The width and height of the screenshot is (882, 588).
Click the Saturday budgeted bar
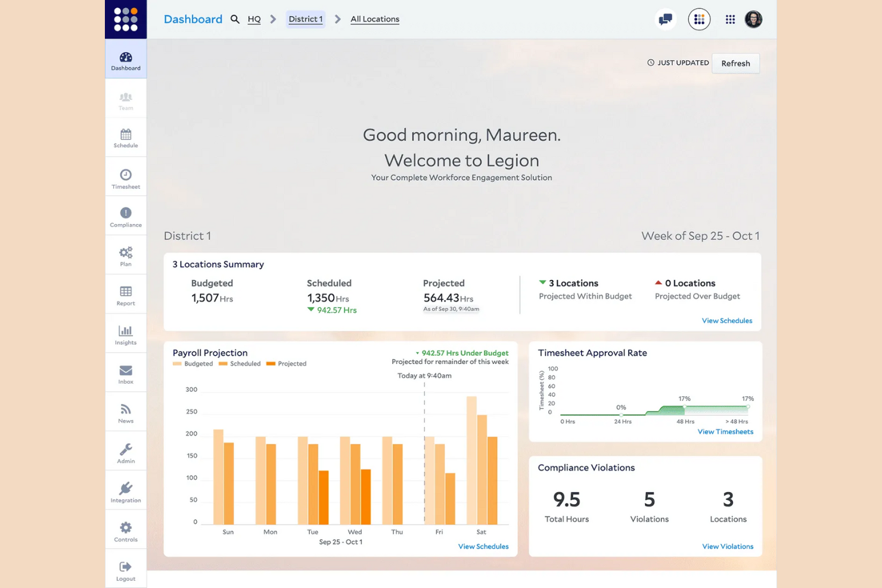(x=471, y=461)
